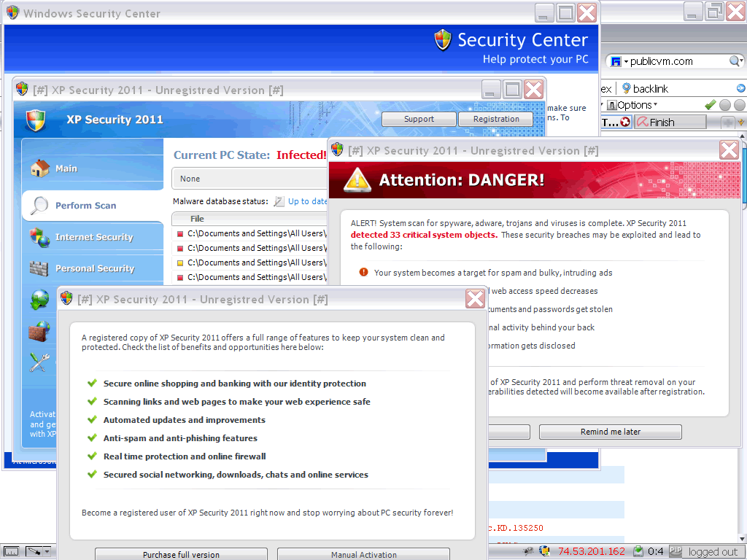Close the Attention DANGER alert window
Viewport: 747px width, 560px height.
(x=729, y=150)
